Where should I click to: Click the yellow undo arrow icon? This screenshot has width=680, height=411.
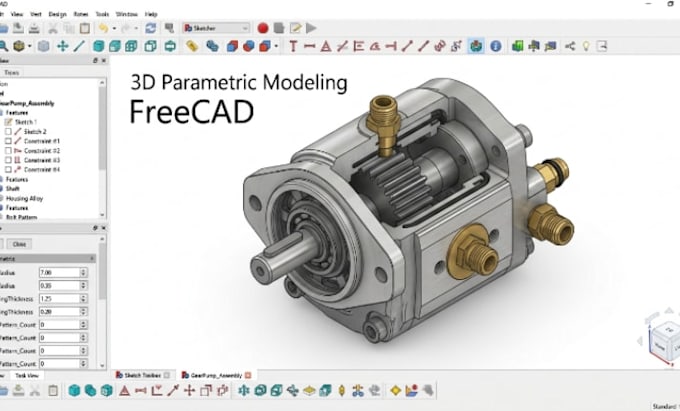click(103, 28)
